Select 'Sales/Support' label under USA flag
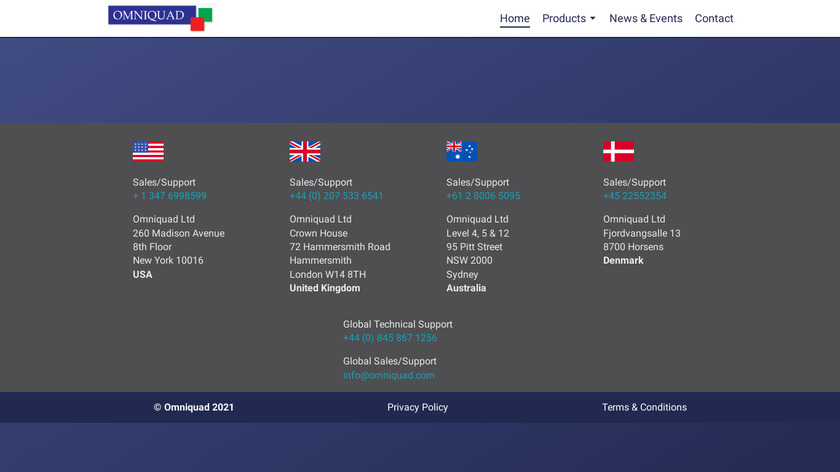840x472 pixels. click(x=164, y=183)
